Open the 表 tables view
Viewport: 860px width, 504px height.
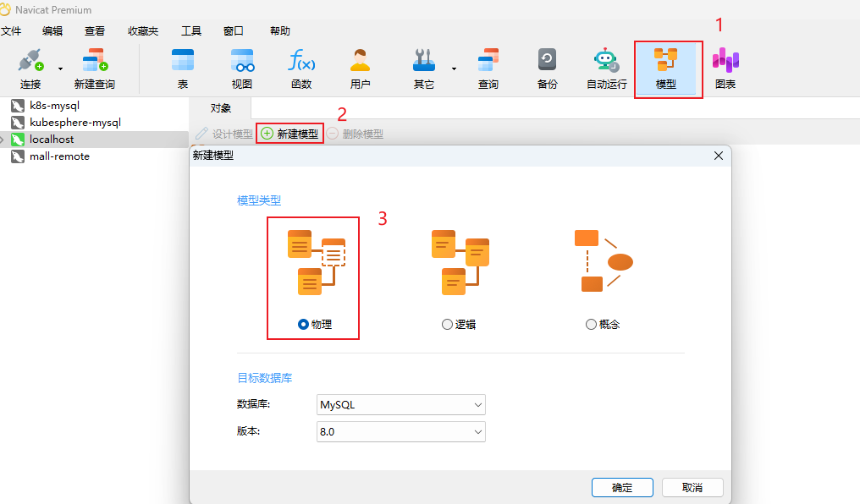coord(183,68)
